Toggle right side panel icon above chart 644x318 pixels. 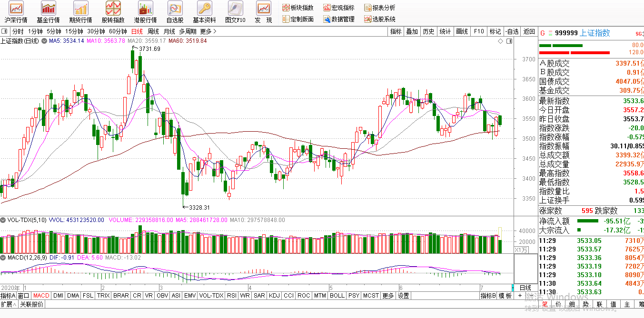(509, 41)
